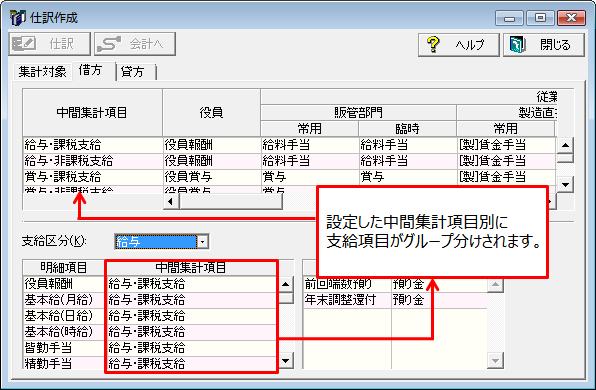
Task: Close the dialog with the 閉じる button
Action: [544, 45]
